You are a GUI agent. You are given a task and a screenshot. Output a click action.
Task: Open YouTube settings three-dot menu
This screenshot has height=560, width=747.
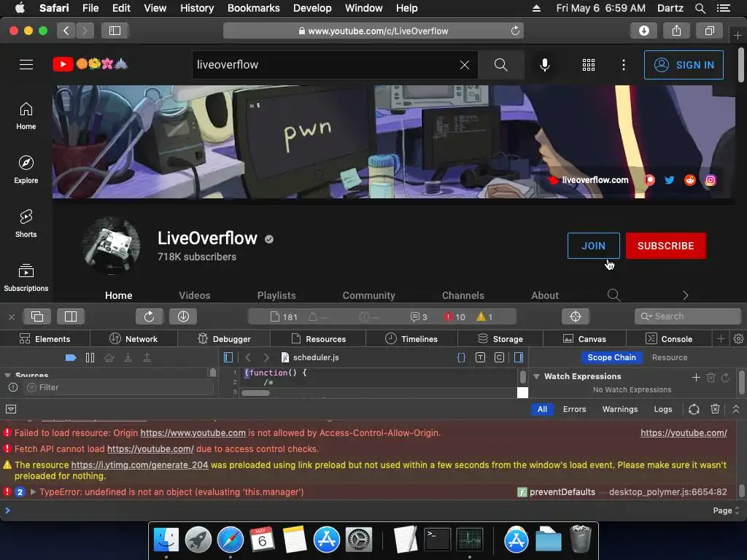point(624,65)
